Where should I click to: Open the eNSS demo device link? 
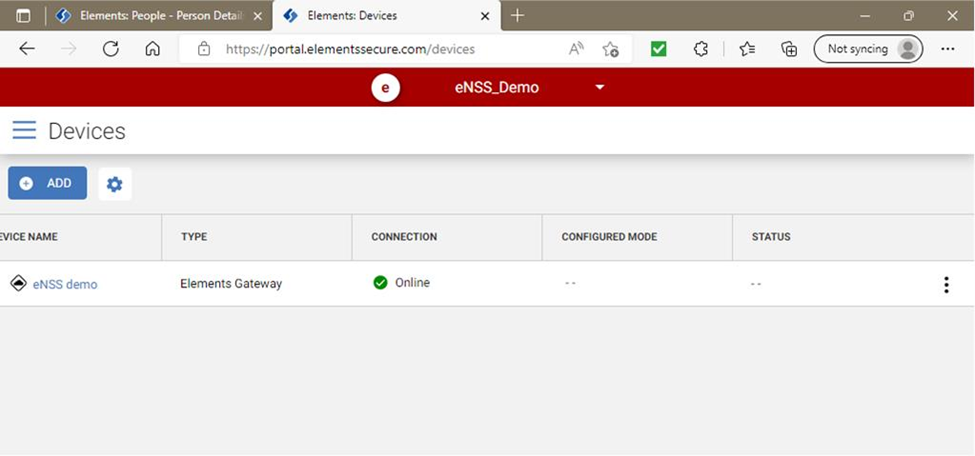tap(65, 284)
